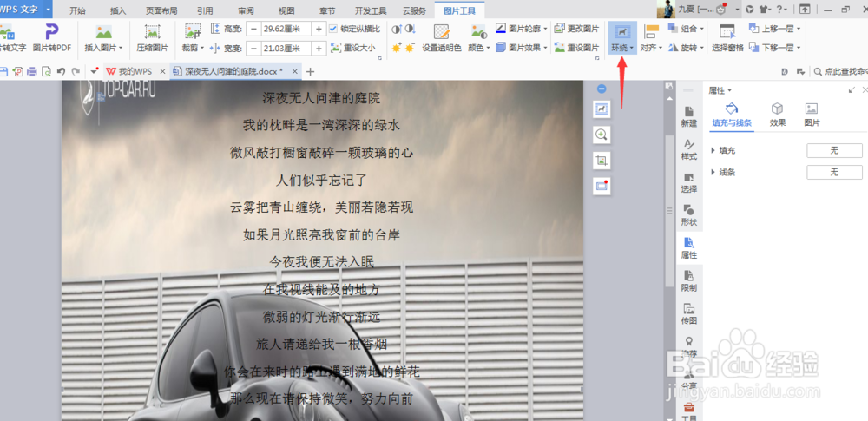Click the undo arrow icon
The image size is (868, 421).
click(61, 71)
